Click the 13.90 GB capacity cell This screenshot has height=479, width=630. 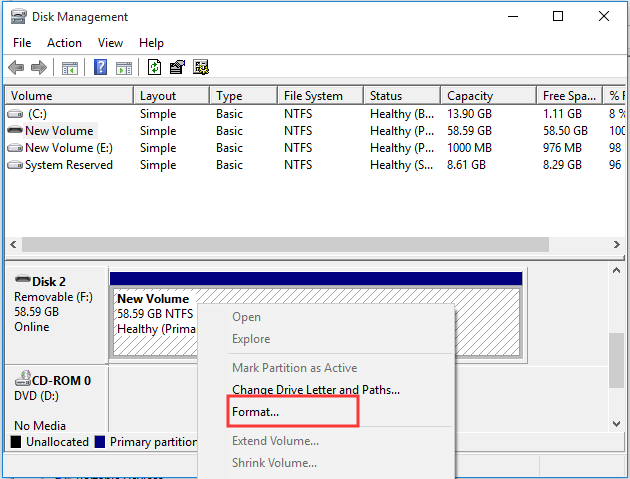(x=469, y=114)
